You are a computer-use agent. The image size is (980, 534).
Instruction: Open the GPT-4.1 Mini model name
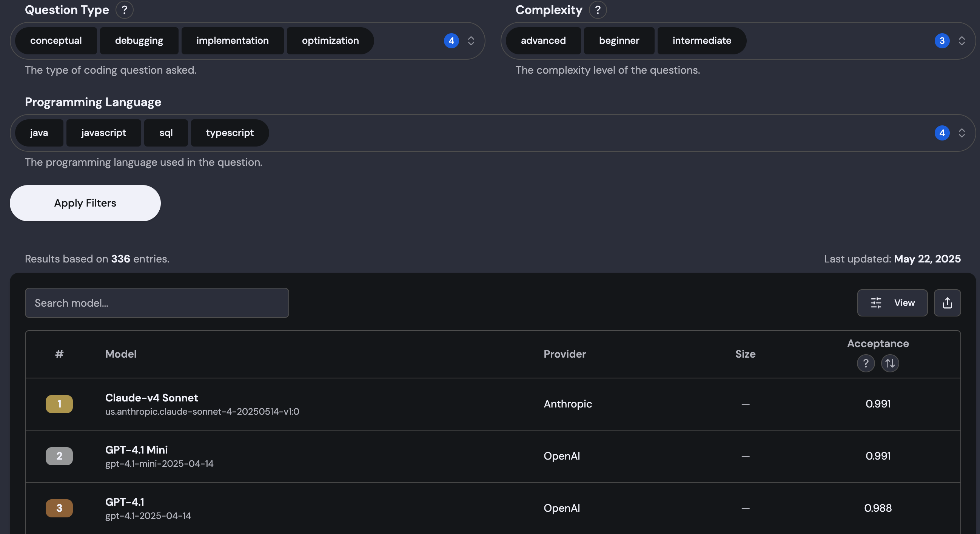click(137, 450)
